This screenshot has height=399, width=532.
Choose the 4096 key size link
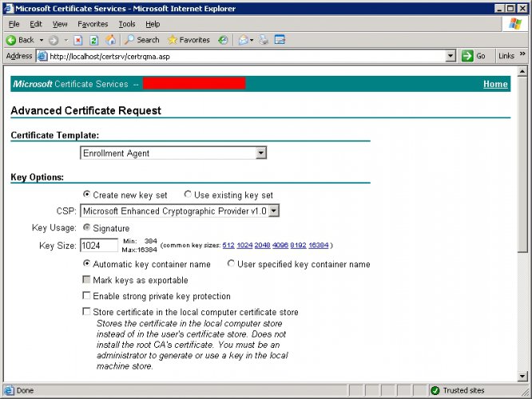tap(280, 245)
